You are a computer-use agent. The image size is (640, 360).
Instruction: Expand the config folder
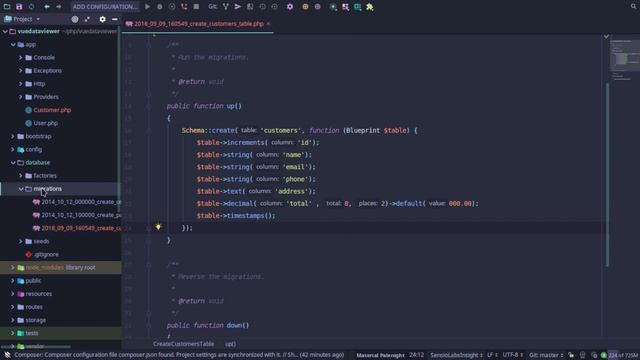(x=13, y=149)
